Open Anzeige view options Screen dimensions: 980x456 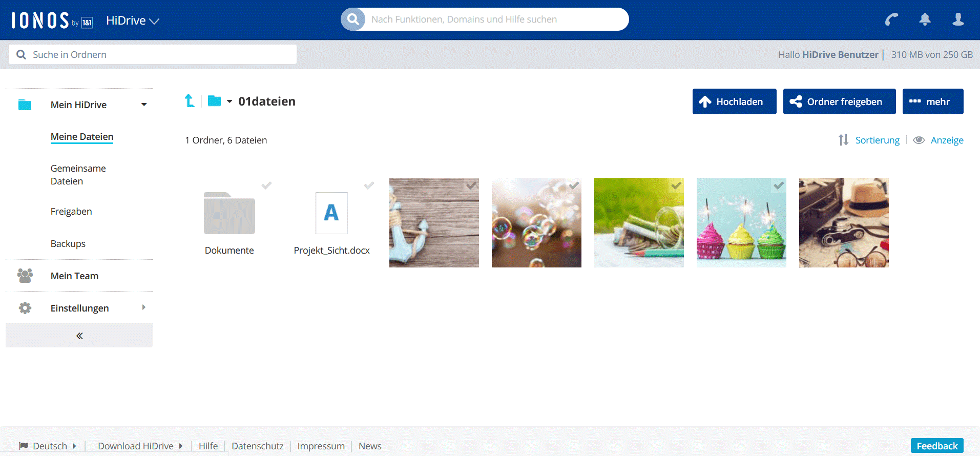[947, 140]
